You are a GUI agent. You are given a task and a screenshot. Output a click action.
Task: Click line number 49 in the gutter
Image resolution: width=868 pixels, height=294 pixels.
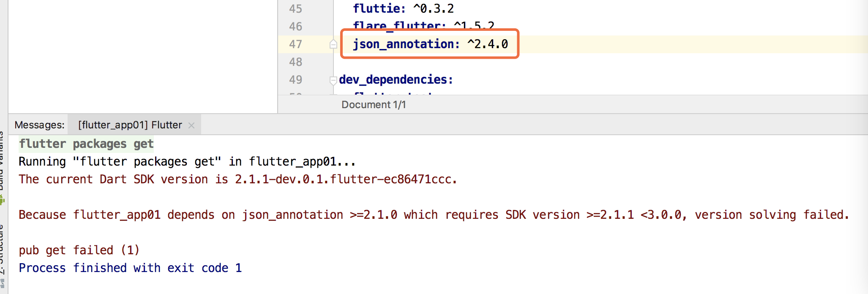[x=295, y=79]
